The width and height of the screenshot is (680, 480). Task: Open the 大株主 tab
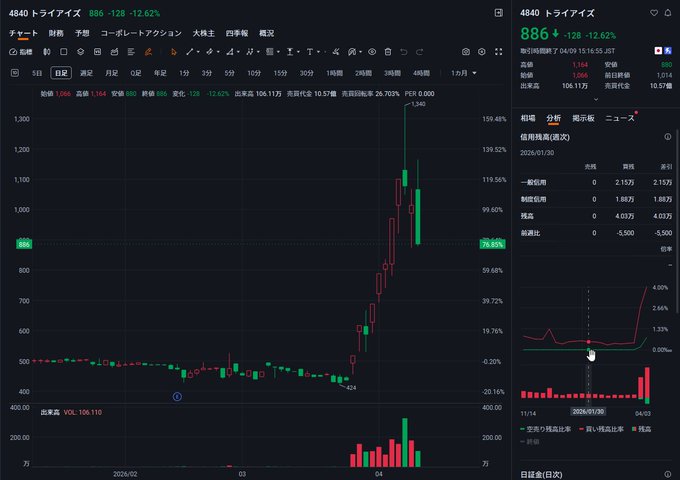203,33
